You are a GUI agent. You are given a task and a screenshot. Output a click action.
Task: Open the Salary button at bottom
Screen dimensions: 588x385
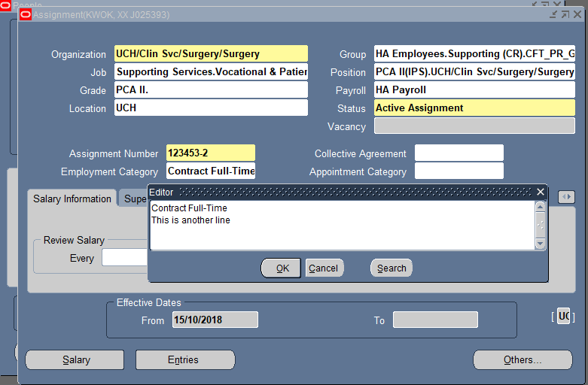(x=75, y=360)
